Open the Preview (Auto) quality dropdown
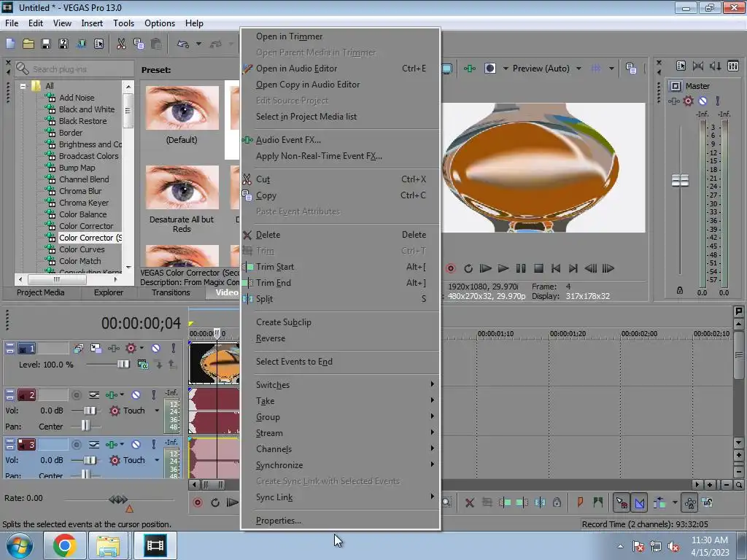 tap(578, 69)
